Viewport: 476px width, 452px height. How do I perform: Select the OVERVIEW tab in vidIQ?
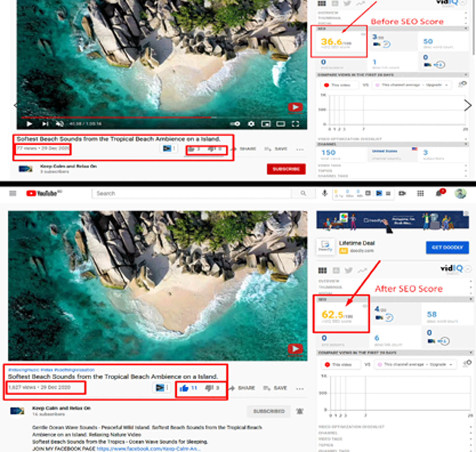(x=329, y=281)
